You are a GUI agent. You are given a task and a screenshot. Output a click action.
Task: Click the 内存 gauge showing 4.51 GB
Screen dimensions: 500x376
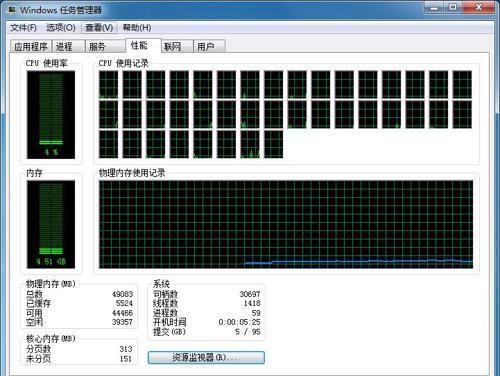[x=51, y=224]
